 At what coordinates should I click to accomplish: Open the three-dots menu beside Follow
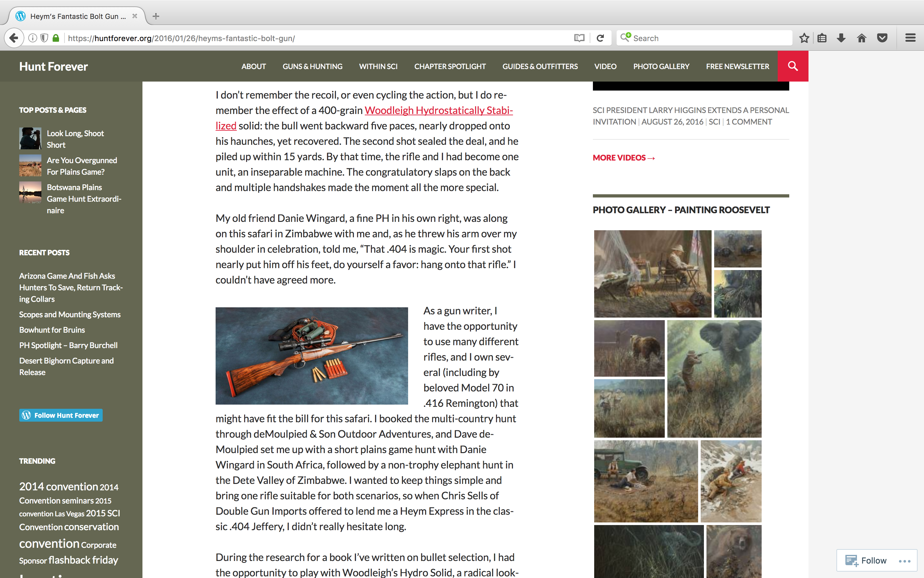[905, 561]
